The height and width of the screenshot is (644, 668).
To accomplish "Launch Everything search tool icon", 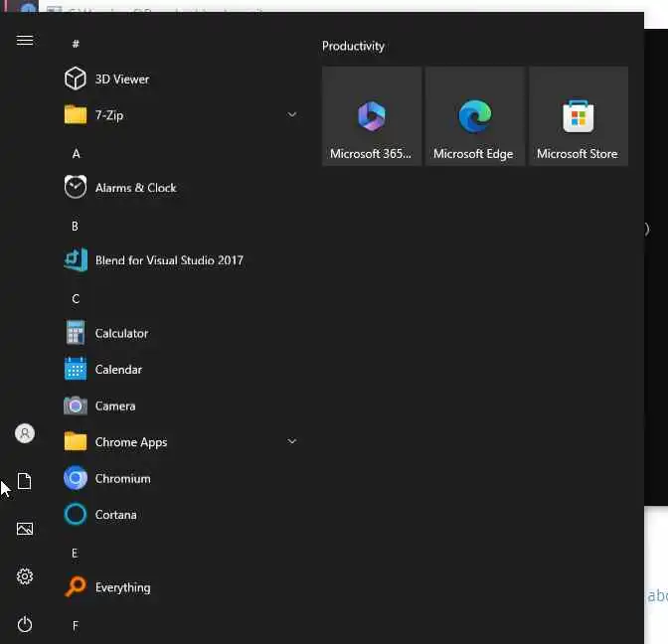I will click(76, 587).
